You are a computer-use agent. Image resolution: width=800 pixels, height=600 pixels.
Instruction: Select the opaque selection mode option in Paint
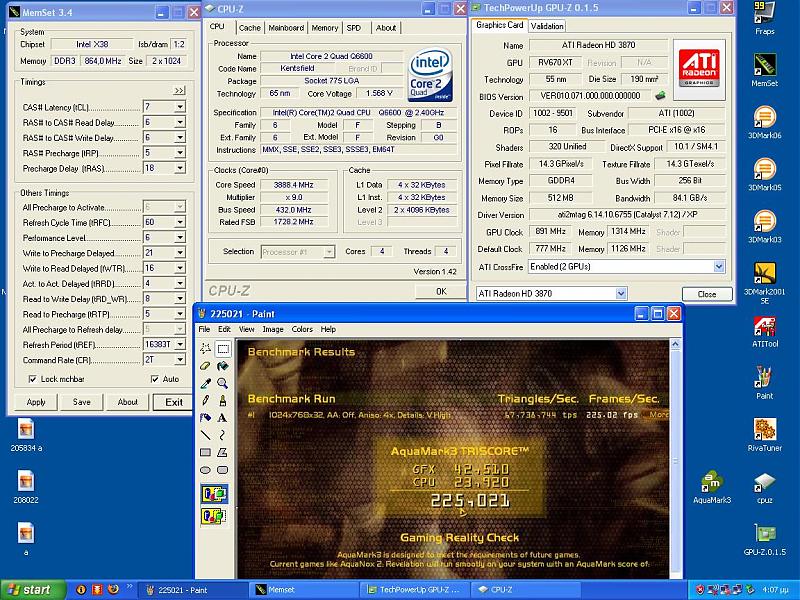(x=214, y=494)
